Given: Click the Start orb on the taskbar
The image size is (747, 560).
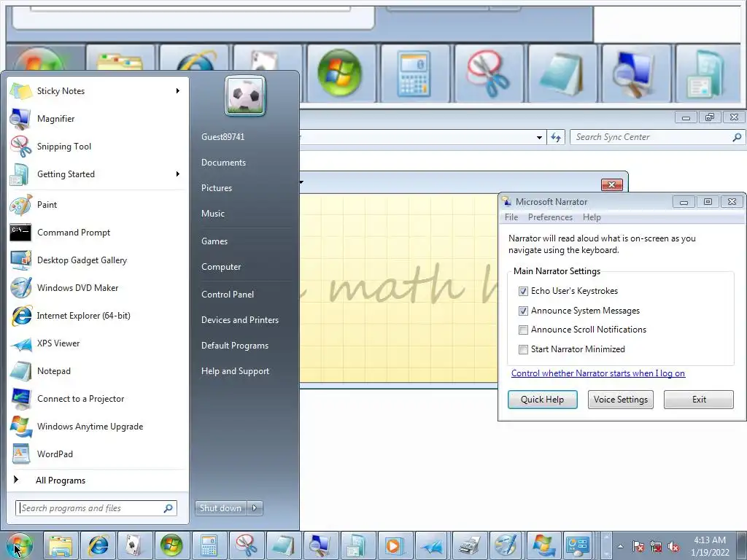Looking at the screenshot, I should (x=20, y=545).
